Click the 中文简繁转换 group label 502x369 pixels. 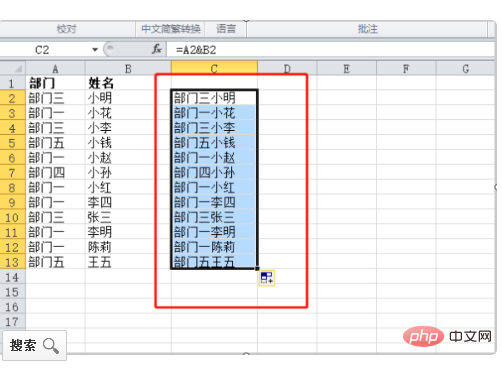[x=171, y=29]
